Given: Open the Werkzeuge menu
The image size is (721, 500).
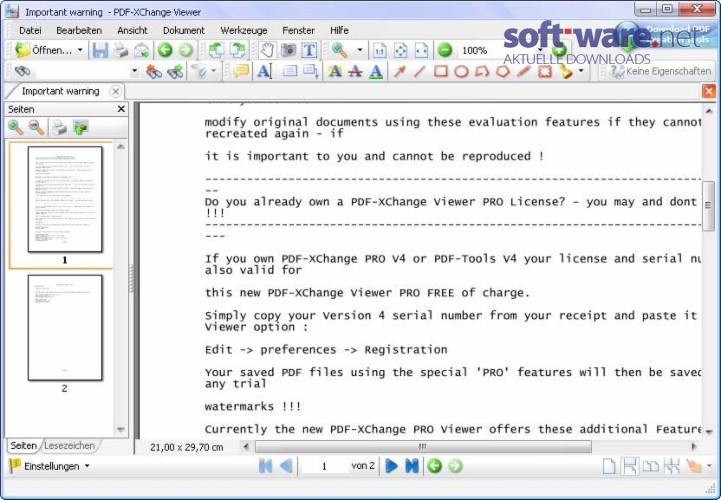Looking at the screenshot, I should (x=244, y=30).
